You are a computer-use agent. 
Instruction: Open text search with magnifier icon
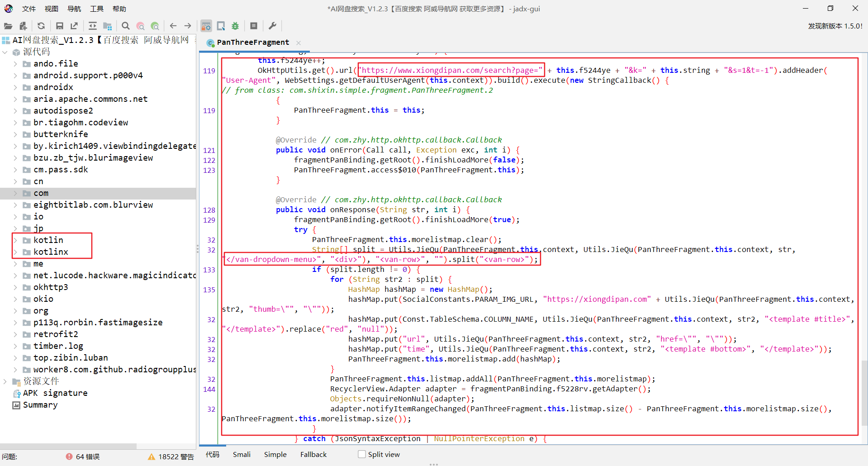126,26
